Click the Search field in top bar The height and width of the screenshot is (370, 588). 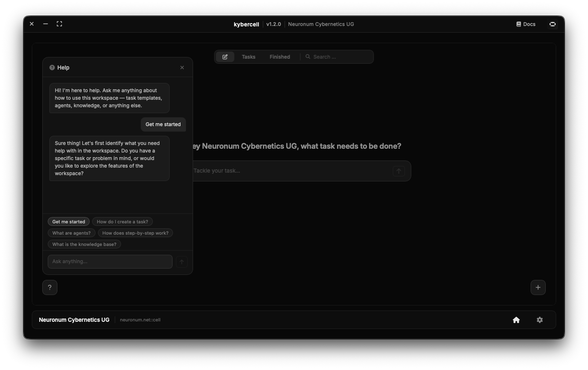pyautogui.click(x=338, y=57)
